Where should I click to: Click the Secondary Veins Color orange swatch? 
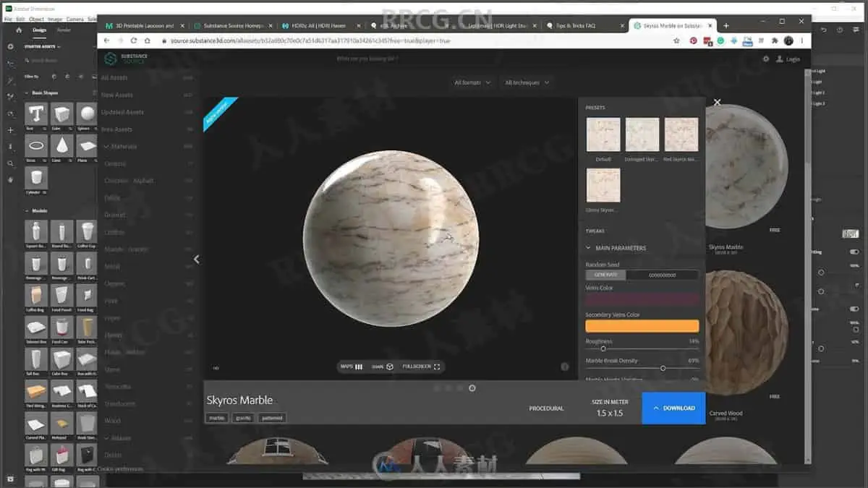coord(642,326)
